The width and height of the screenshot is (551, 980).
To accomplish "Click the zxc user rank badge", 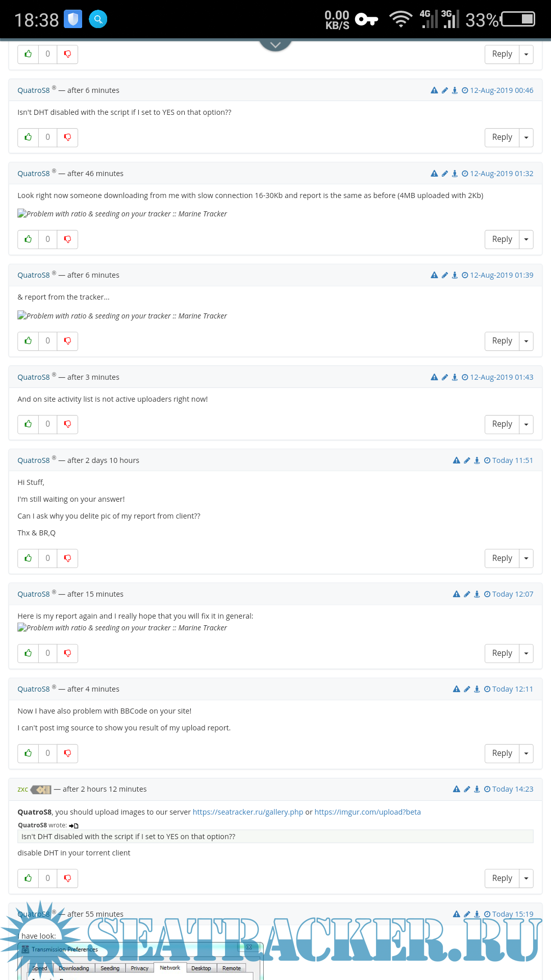I will pos(41,790).
